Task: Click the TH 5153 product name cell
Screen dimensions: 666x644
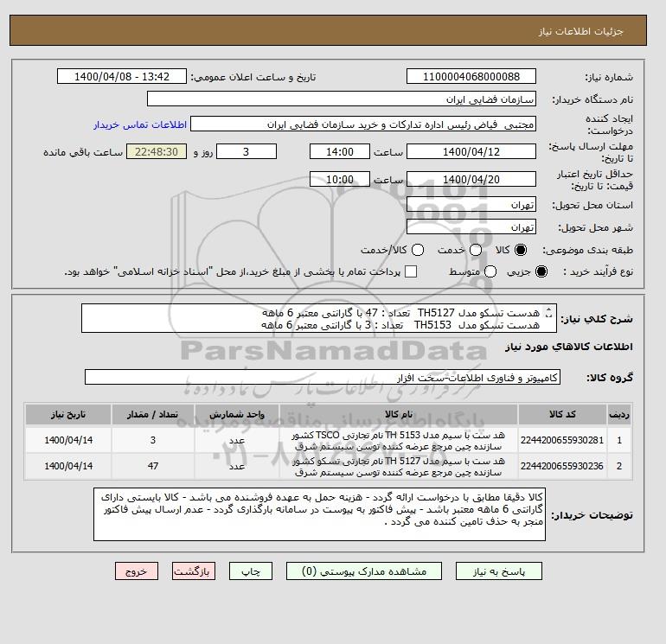Action: (x=399, y=441)
